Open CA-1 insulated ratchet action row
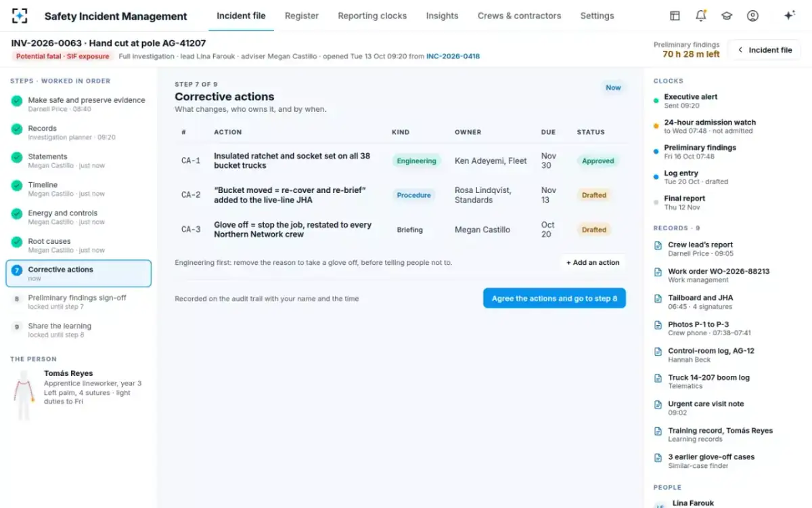The height and width of the screenshot is (508, 812). point(401,161)
